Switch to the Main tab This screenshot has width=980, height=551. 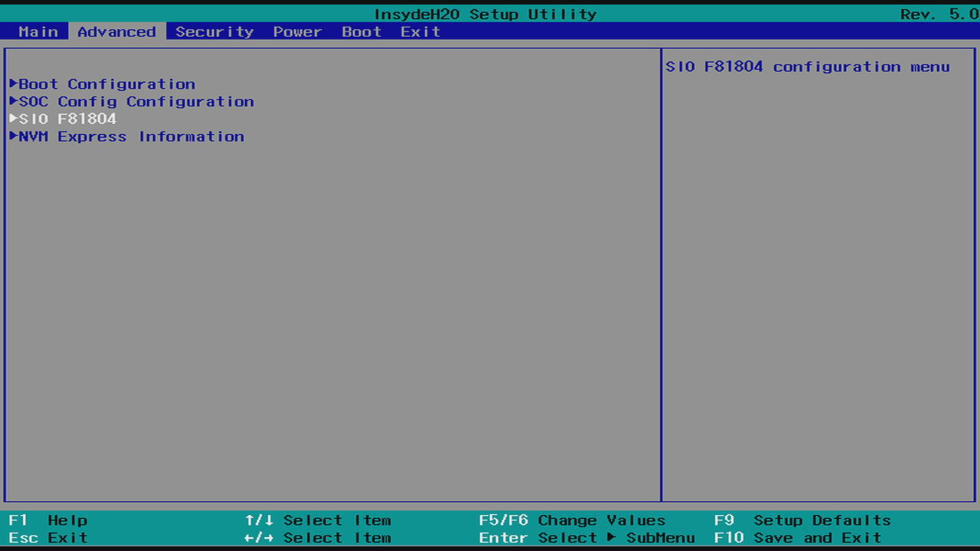(x=38, y=31)
